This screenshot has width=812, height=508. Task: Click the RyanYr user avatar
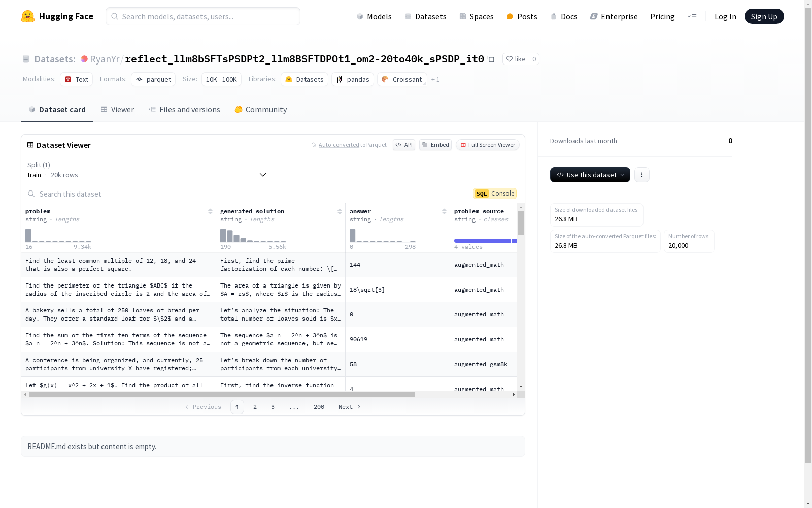(x=84, y=59)
